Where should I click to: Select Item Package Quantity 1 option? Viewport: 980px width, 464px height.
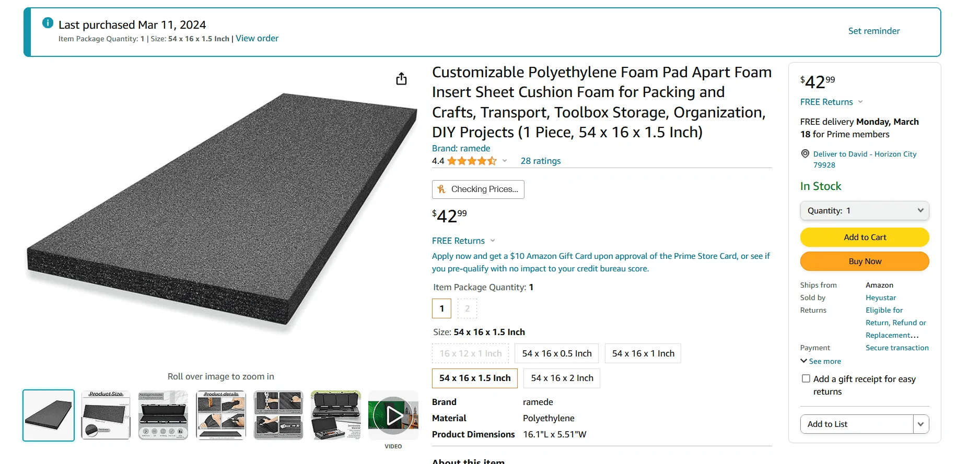point(441,308)
